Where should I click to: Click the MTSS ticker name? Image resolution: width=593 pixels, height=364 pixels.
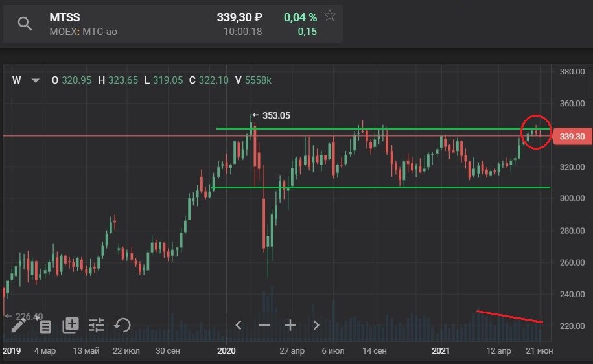pyautogui.click(x=65, y=17)
